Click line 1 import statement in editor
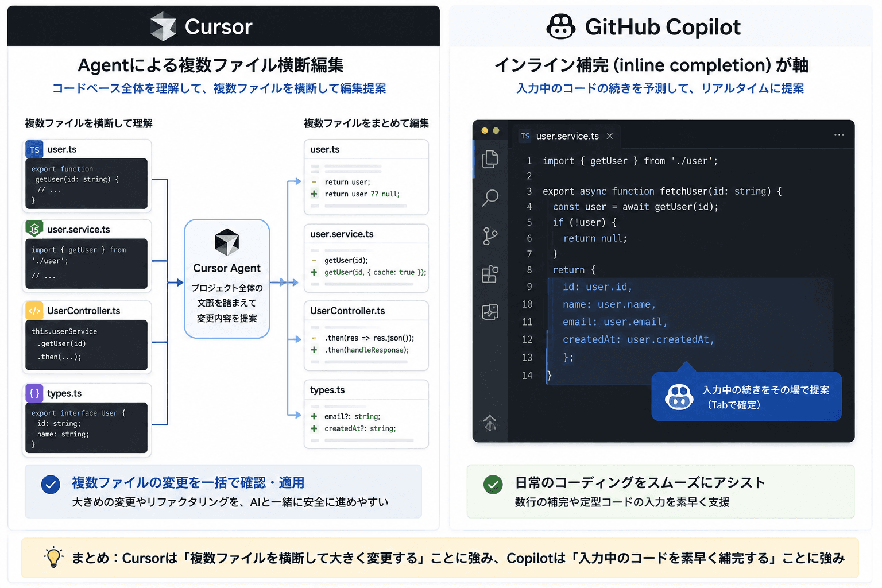The width and height of the screenshot is (882, 588). [630, 161]
